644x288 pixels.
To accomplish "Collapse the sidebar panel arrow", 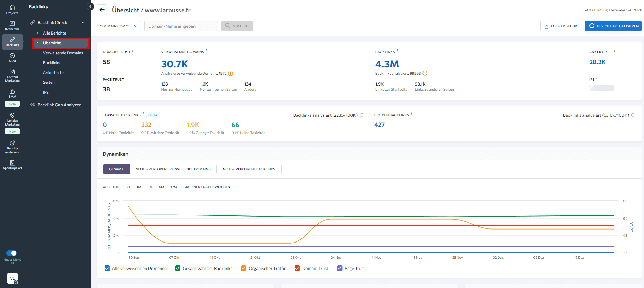I will (90, 6).
